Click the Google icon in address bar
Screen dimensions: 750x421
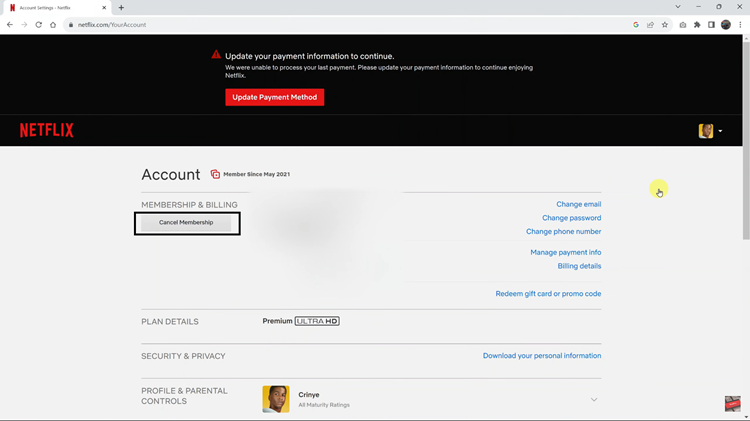(x=636, y=25)
